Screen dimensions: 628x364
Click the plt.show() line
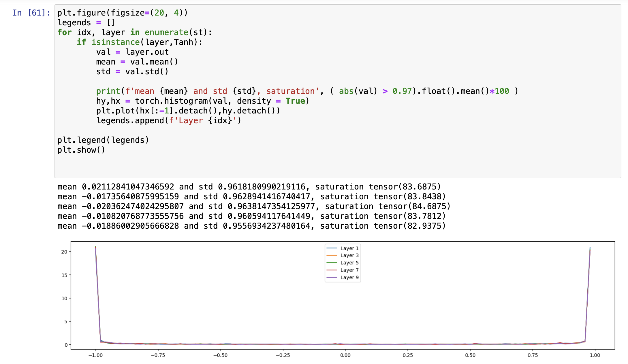[x=81, y=150]
